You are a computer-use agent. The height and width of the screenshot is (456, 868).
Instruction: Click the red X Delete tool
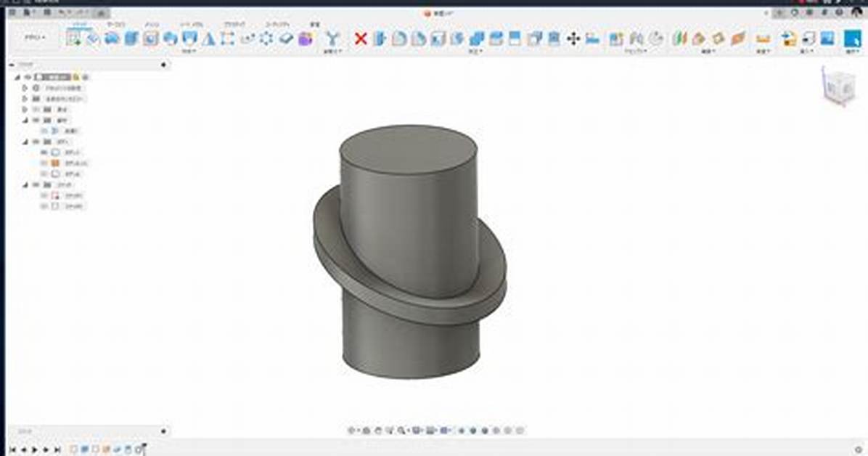tap(361, 38)
